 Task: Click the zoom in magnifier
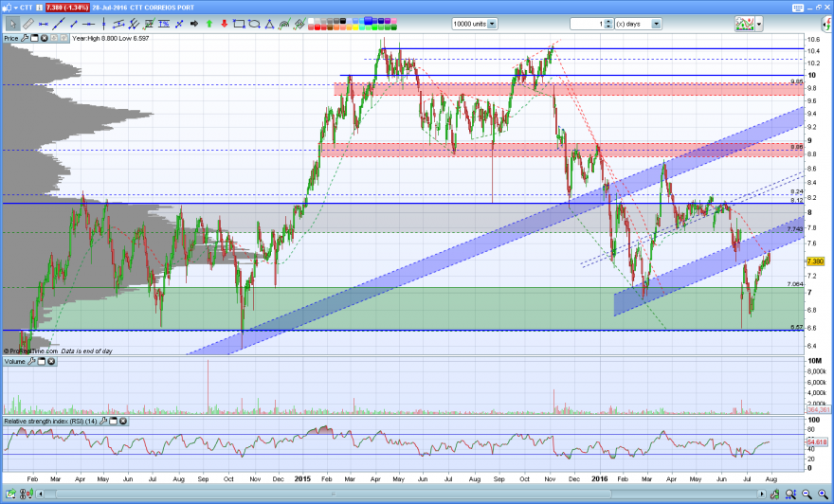[823, 494]
